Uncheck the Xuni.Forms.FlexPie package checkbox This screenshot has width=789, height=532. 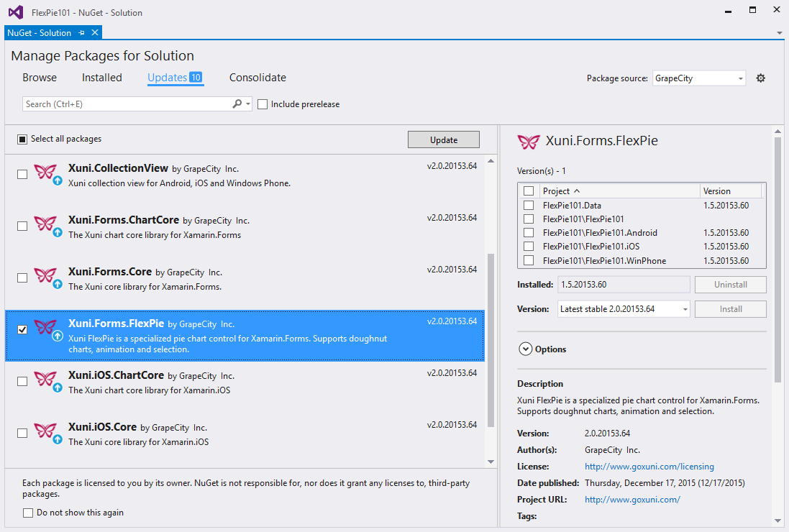pyautogui.click(x=22, y=329)
